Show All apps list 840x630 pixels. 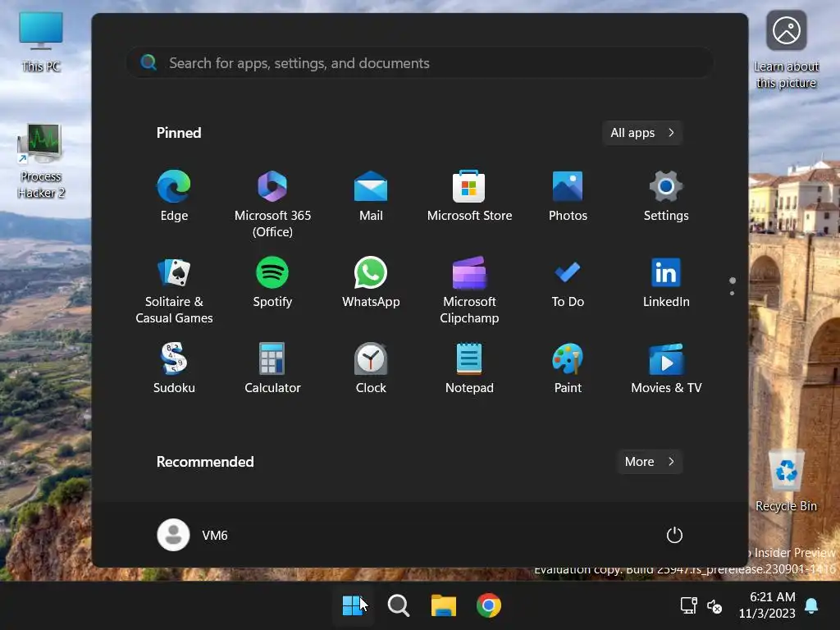[x=642, y=133]
